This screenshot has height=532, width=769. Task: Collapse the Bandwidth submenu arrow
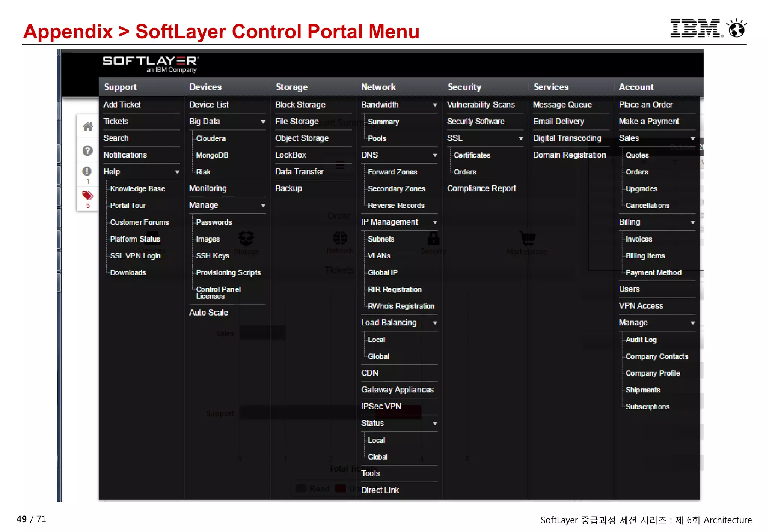(x=435, y=105)
